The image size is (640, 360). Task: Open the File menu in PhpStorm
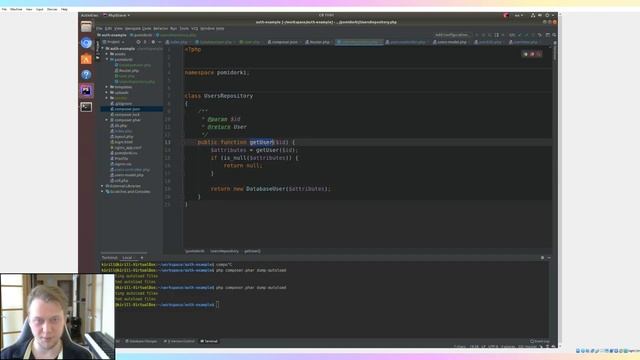99,29
